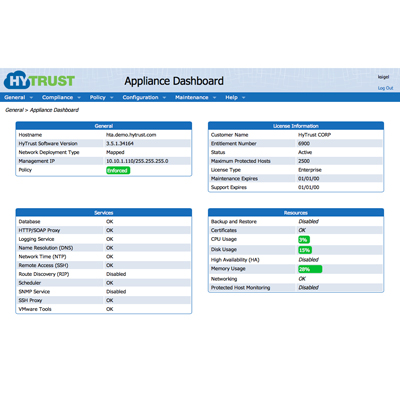Click the Route Discovery (RIP) Disabled status
This screenshot has height=400, width=400.
click(116, 274)
